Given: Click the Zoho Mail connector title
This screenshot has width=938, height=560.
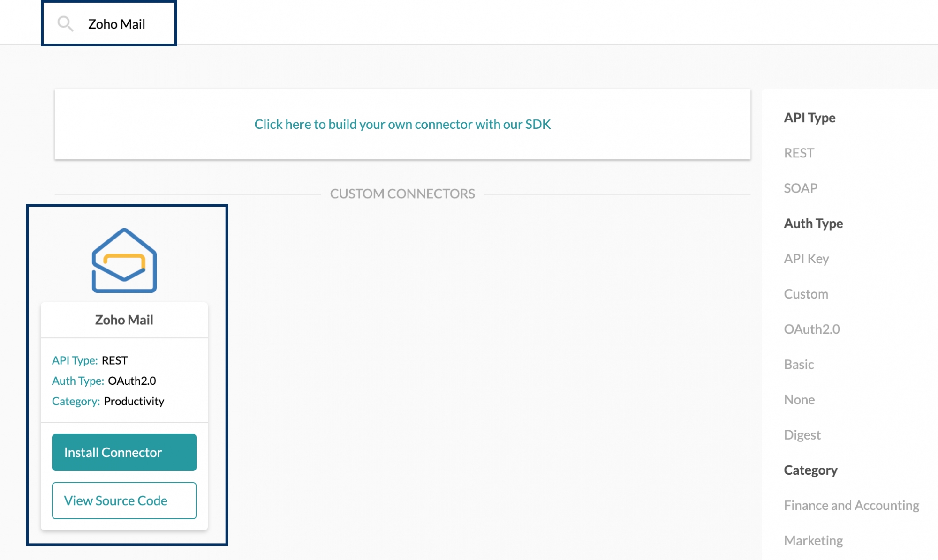Looking at the screenshot, I should (124, 320).
